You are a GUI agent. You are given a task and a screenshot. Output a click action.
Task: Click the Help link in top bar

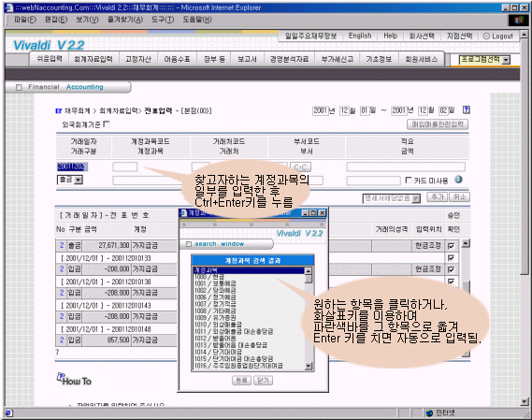(x=390, y=36)
